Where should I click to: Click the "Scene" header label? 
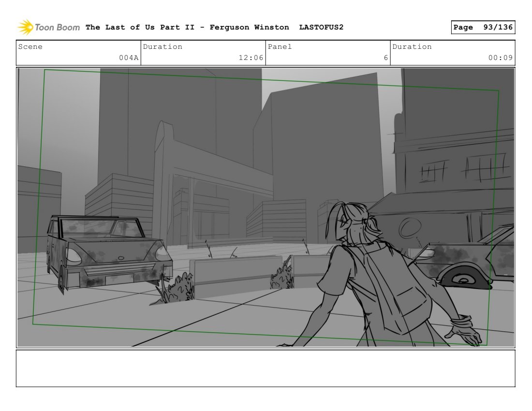30,47
